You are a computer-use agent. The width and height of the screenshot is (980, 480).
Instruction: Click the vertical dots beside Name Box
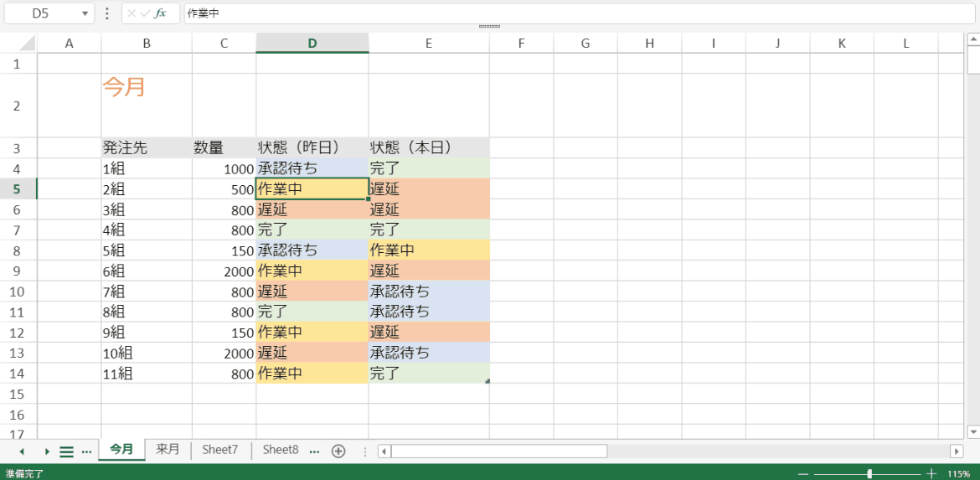pyautogui.click(x=107, y=13)
